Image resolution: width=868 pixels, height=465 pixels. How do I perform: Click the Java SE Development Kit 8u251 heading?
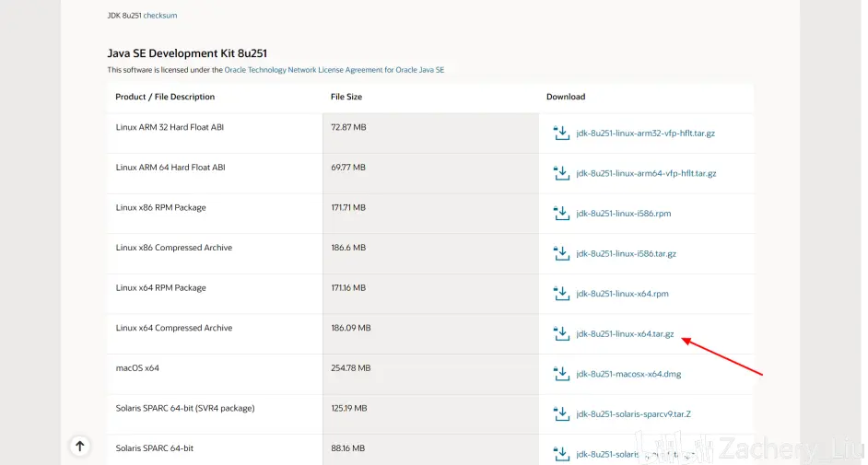point(187,53)
